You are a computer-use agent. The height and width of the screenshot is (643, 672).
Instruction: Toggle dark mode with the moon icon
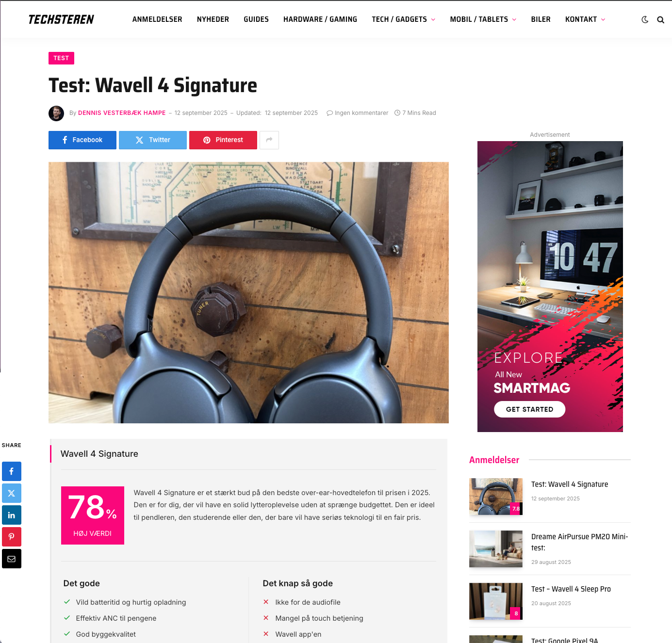click(x=645, y=19)
